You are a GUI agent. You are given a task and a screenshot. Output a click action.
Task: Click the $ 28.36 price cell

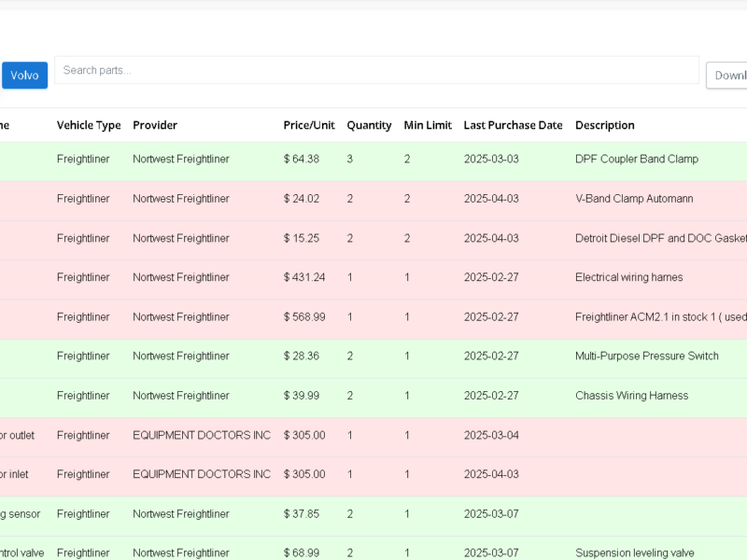pyautogui.click(x=302, y=357)
